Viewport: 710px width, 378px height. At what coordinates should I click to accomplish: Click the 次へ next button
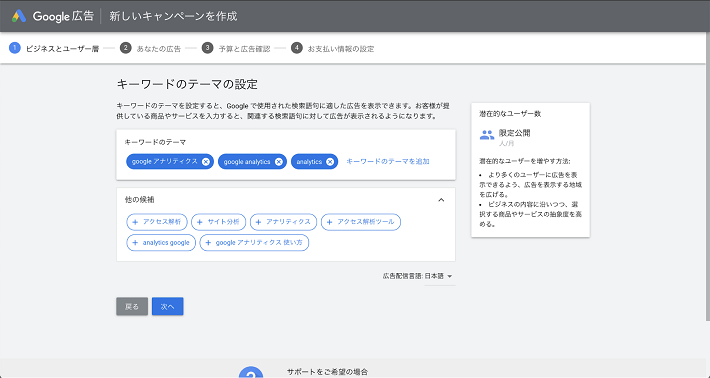click(x=168, y=306)
